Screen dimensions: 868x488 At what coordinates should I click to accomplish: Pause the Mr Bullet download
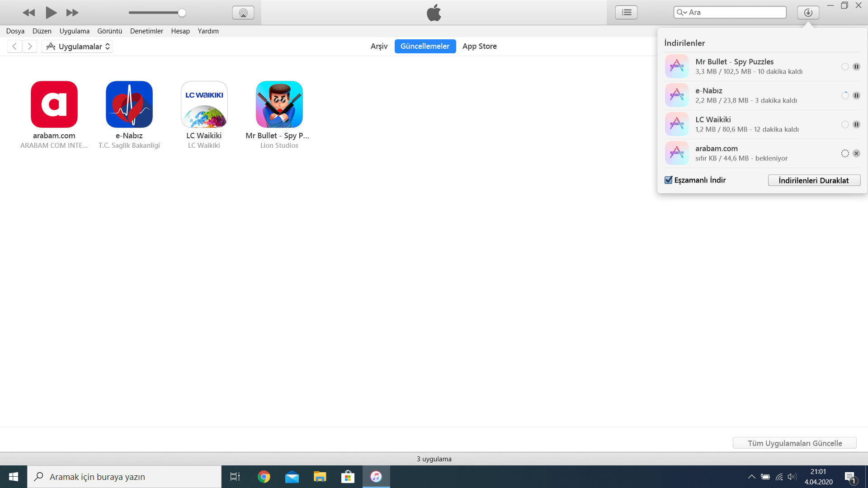point(856,67)
